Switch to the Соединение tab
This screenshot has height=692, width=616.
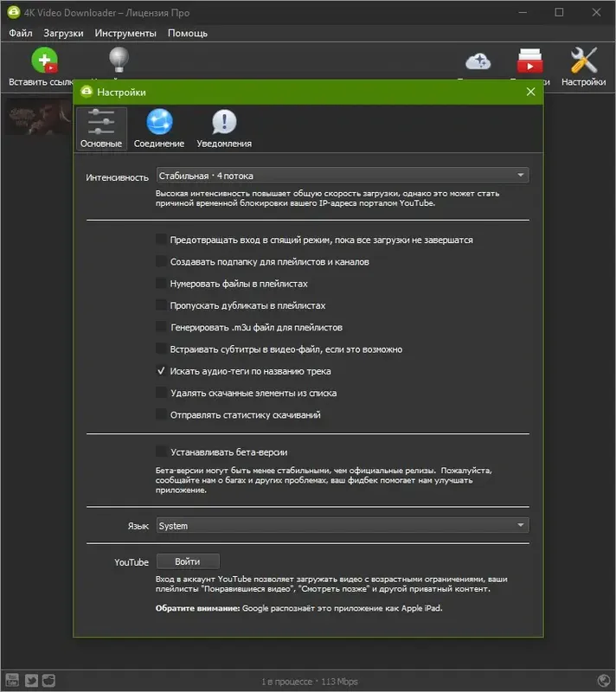point(159,128)
